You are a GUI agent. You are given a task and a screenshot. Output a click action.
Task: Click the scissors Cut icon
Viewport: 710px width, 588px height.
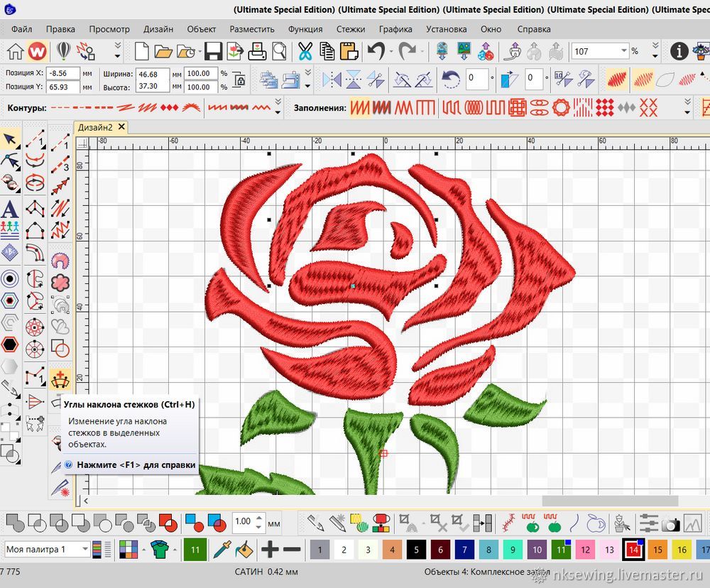coord(305,51)
